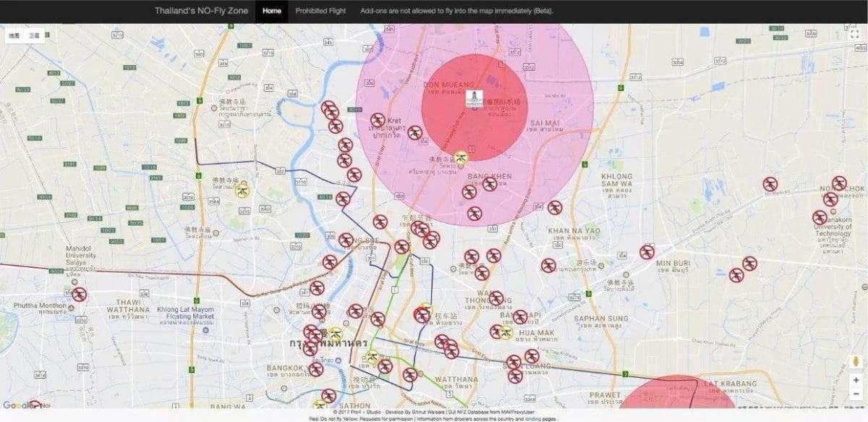Follow the 'landing' link in the footer
868x422 pixels.
pyautogui.click(x=533, y=418)
